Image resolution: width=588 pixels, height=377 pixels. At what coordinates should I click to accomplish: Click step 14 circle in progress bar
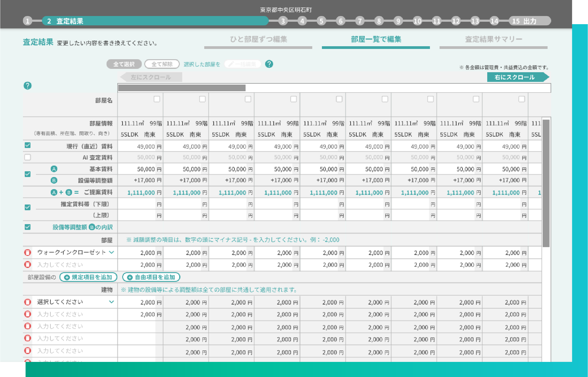(x=494, y=21)
